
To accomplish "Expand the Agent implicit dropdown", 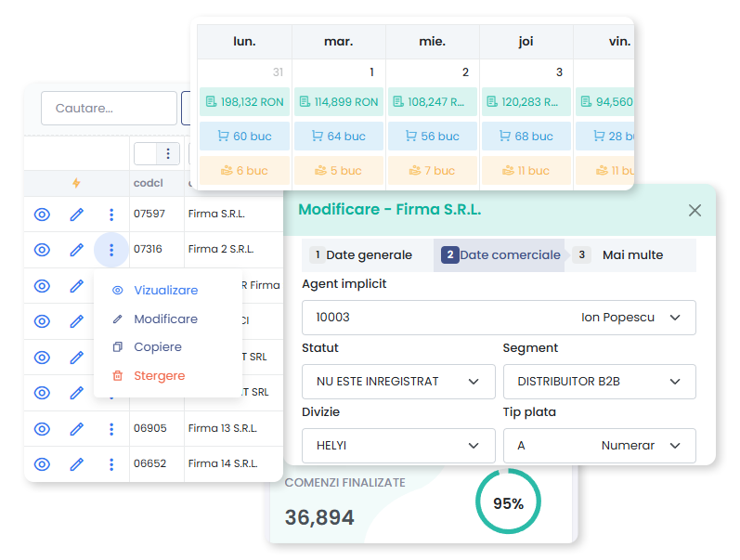I will click(675, 318).
